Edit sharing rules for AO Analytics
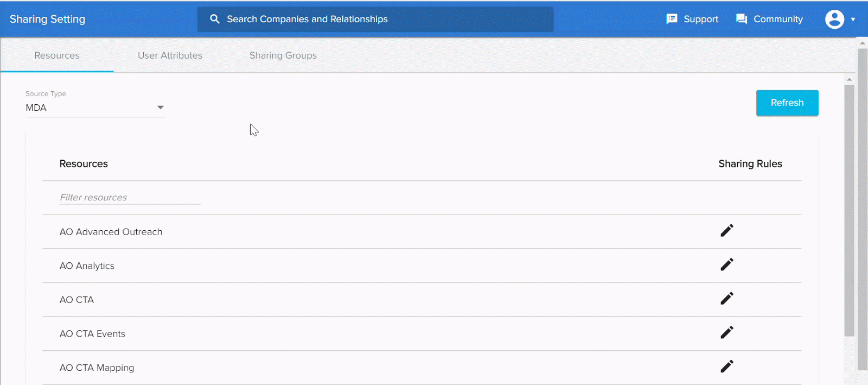 (727, 264)
